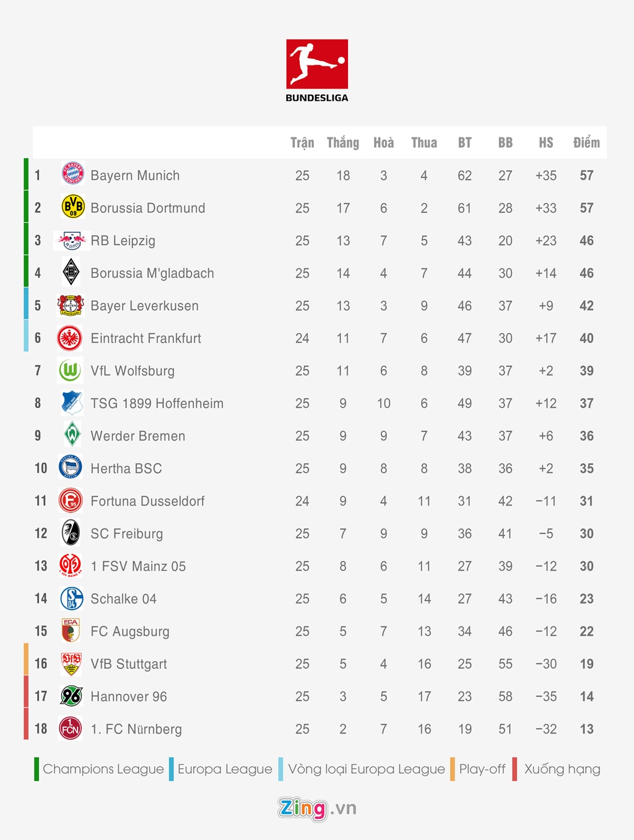Select the Werder Bremen diamond crest

pyautogui.click(x=72, y=435)
